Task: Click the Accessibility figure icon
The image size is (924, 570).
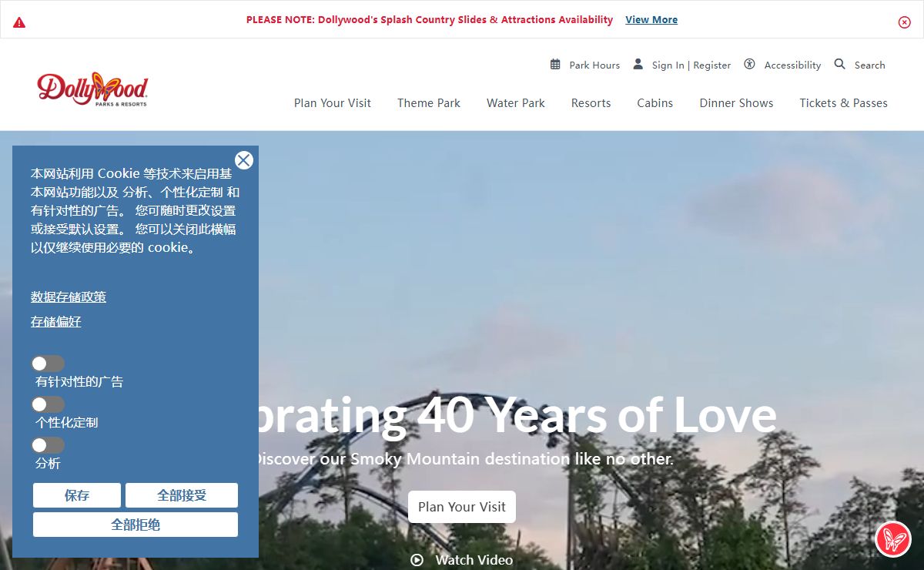Action: (x=749, y=64)
